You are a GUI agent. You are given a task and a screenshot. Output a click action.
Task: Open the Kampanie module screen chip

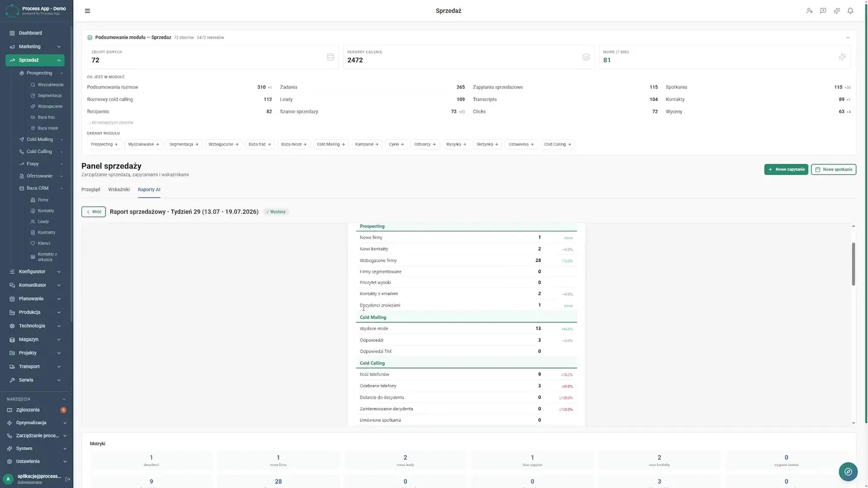366,145
